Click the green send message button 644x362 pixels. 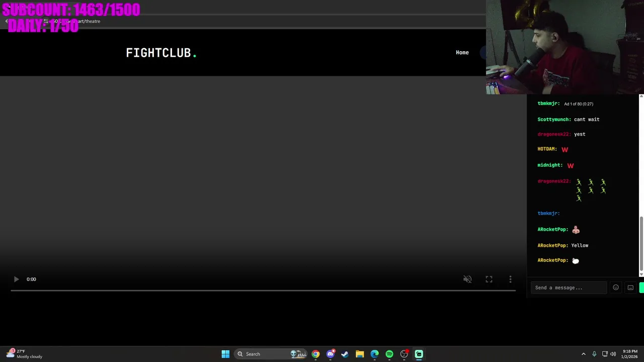tap(641, 288)
